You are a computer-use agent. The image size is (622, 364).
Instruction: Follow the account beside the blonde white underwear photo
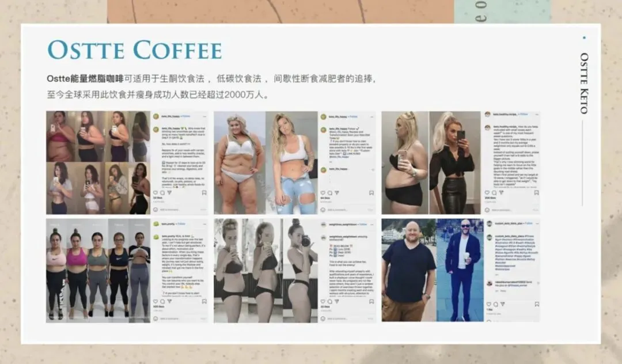point(354,116)
